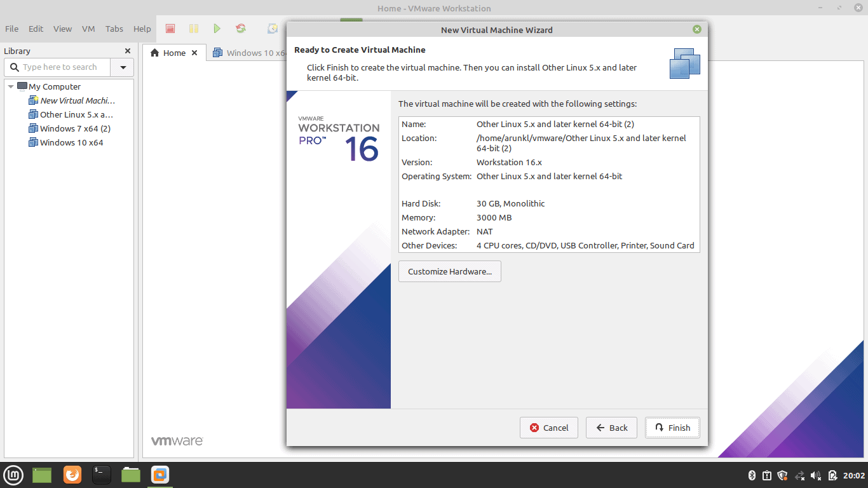
Task: Open the Help menu
Action: (x=142, y=29)
